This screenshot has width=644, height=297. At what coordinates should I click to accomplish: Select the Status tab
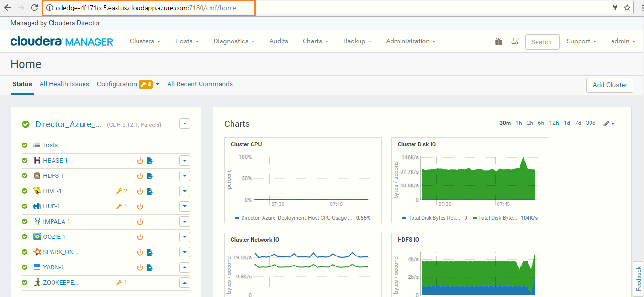pyautogui.click(x=22, y=84)
